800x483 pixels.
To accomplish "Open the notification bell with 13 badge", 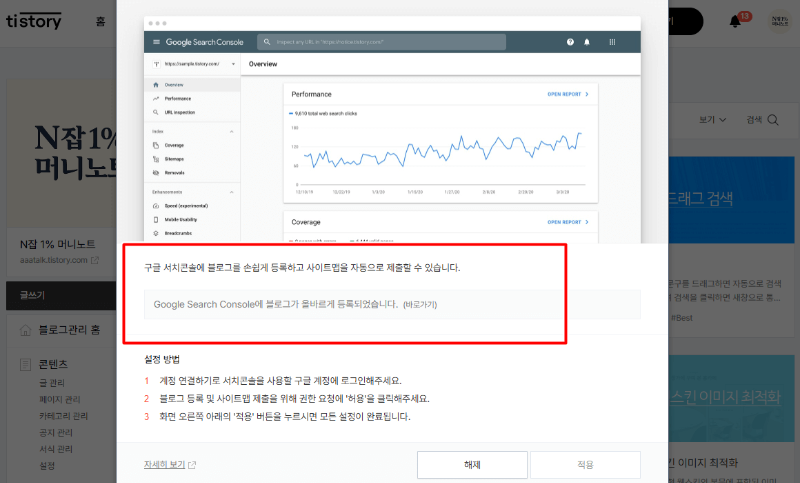I will pyautogui.click(x=735, y=21).
